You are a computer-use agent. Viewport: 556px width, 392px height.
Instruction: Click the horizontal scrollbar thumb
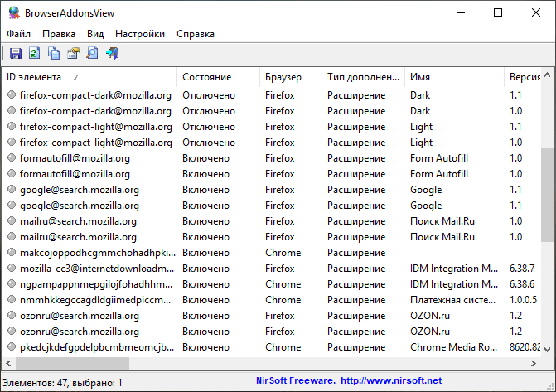coord(73,363)
